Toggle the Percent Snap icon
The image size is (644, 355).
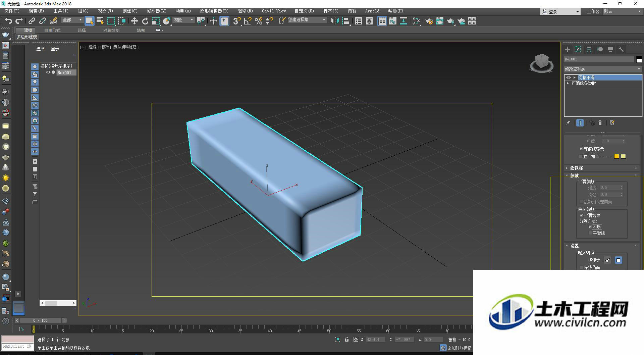(x=258, y=21)
